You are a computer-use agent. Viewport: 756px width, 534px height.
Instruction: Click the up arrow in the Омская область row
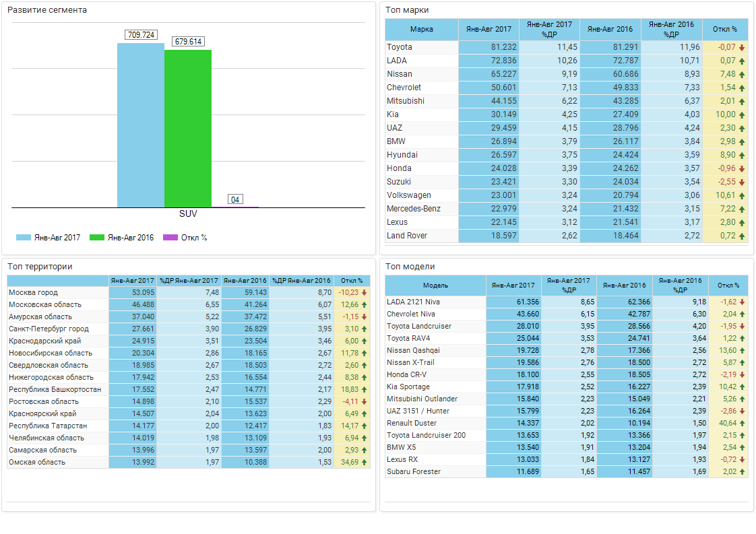(x=364, y=463)
